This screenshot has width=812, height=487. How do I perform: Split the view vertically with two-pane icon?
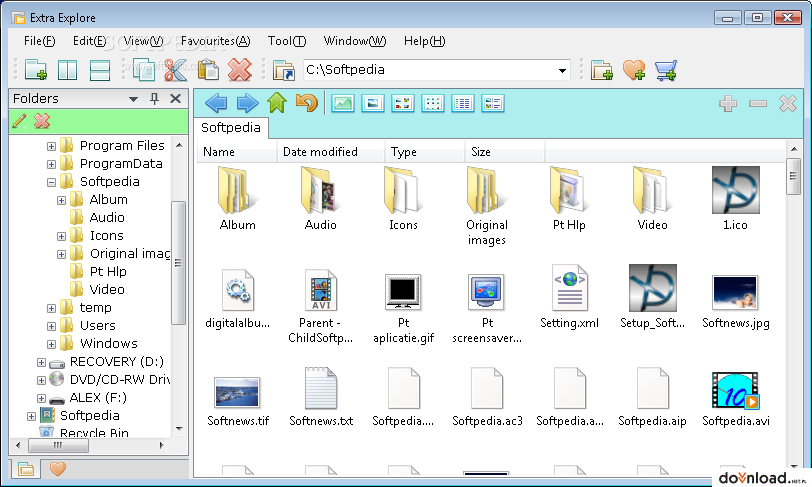tap(67, 70)
